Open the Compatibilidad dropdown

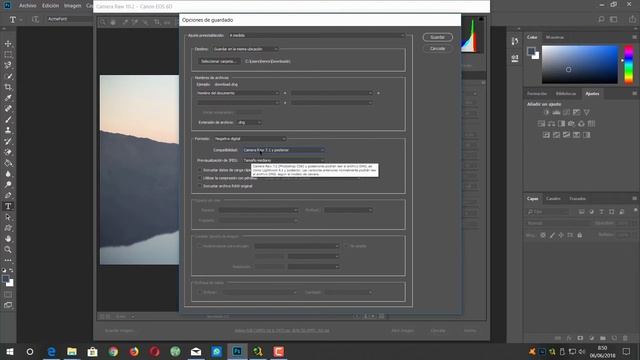coord(284,150)
